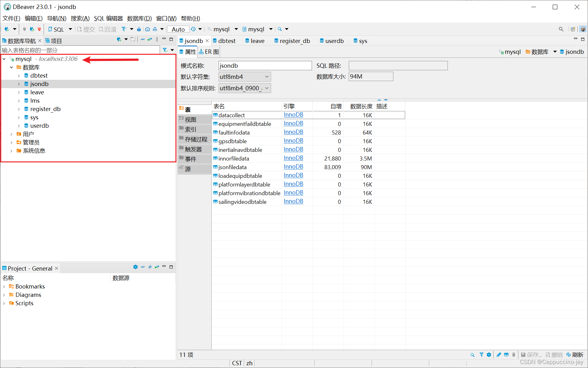588x368 pixels.
Task: Click the reconnect icon in main toolbar
Action: pyautogui.click(x=32, y=29)
